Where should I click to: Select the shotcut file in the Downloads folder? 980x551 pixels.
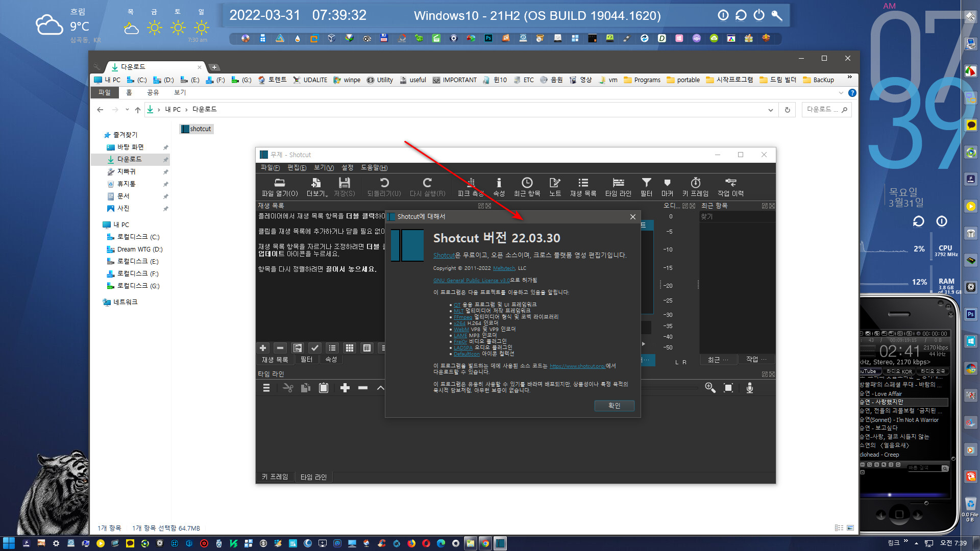point(196,129)
